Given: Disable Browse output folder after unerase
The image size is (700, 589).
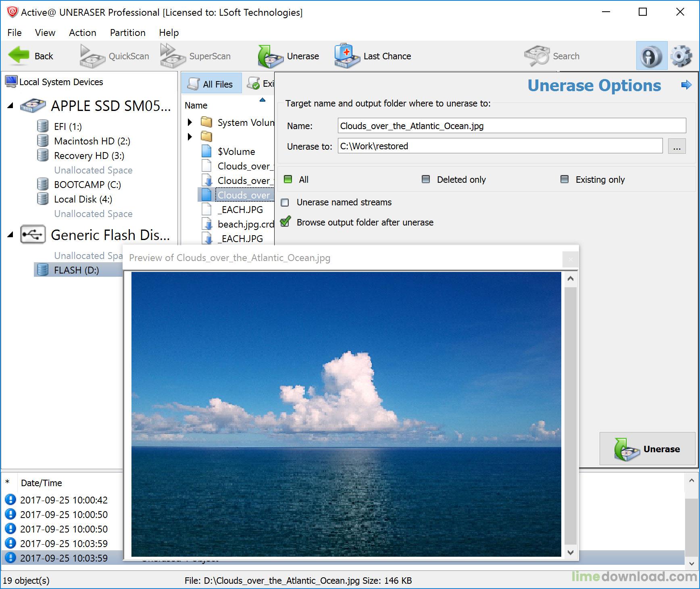Looking at the screenshot, I should click(285, 222).
